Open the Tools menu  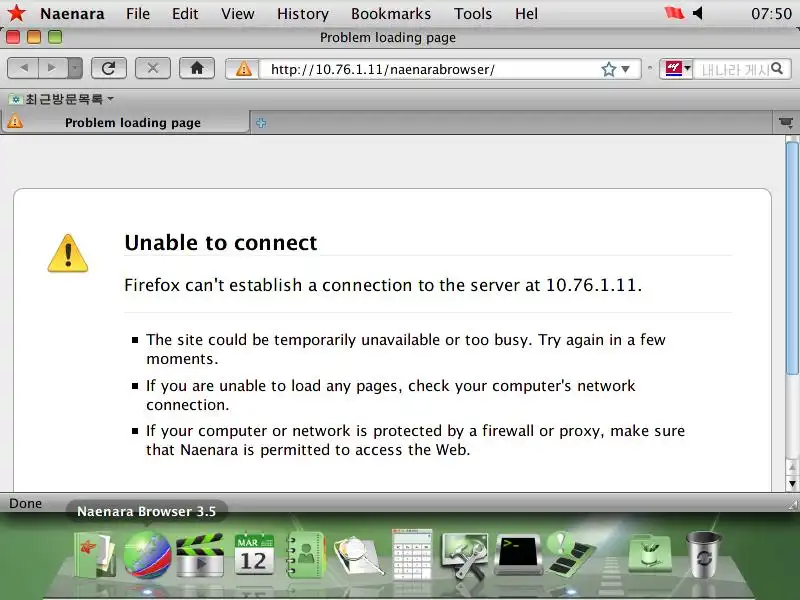(x=472, y=14)
